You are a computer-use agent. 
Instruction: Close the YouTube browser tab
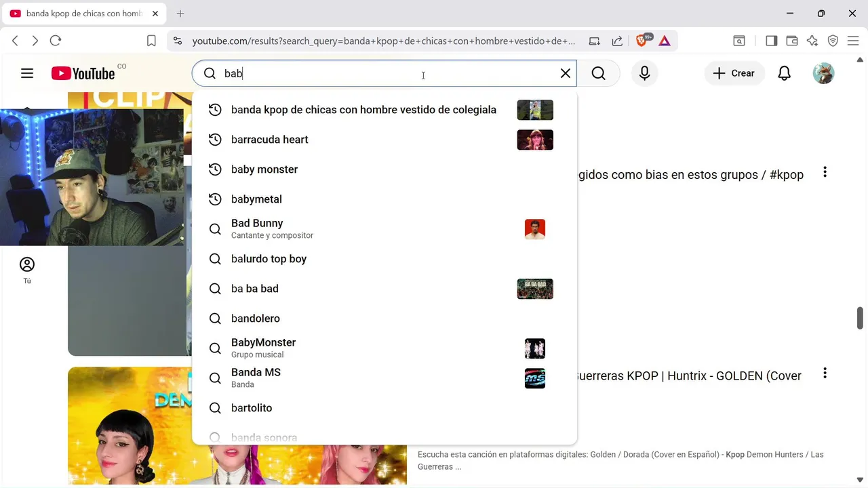155,14
